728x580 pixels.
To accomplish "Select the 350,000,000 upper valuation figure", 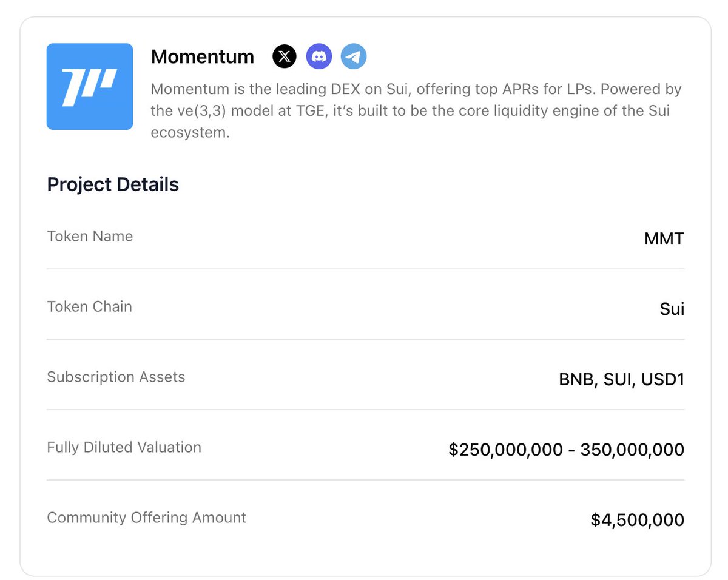I will [632, 450].
